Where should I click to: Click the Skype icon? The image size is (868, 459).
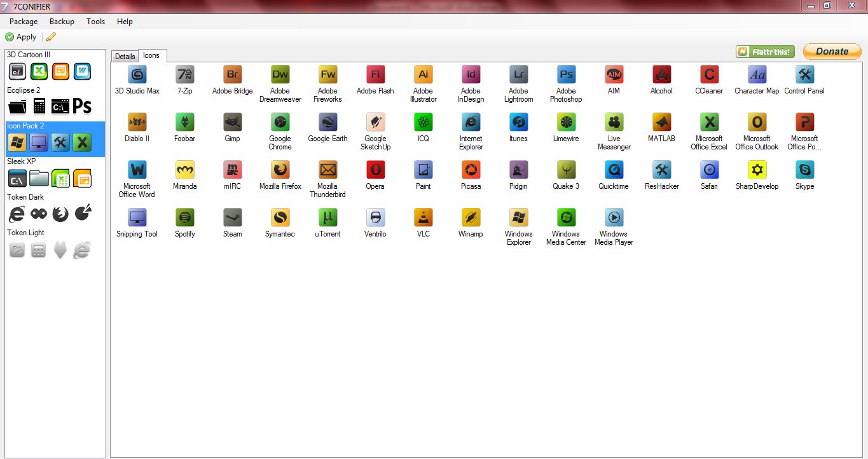click(x=804, y=170)
